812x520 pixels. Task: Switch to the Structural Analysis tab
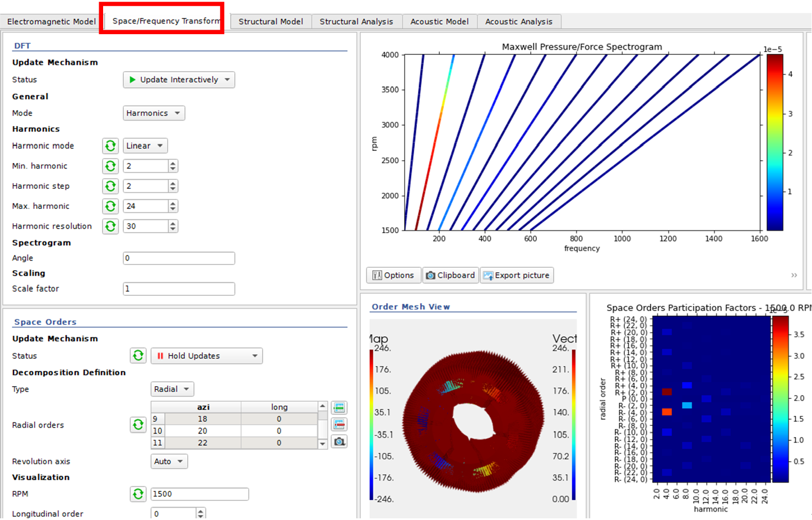[x=356, y=21]
